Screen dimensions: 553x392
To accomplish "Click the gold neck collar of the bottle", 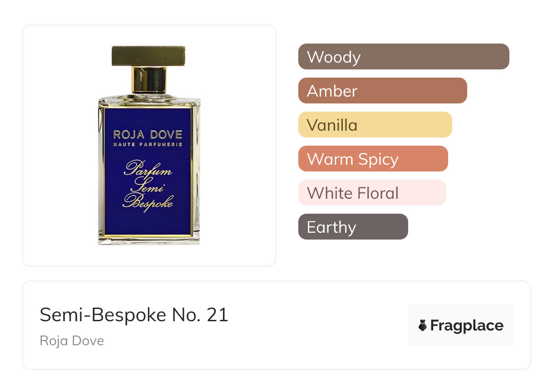I will 148,79.
